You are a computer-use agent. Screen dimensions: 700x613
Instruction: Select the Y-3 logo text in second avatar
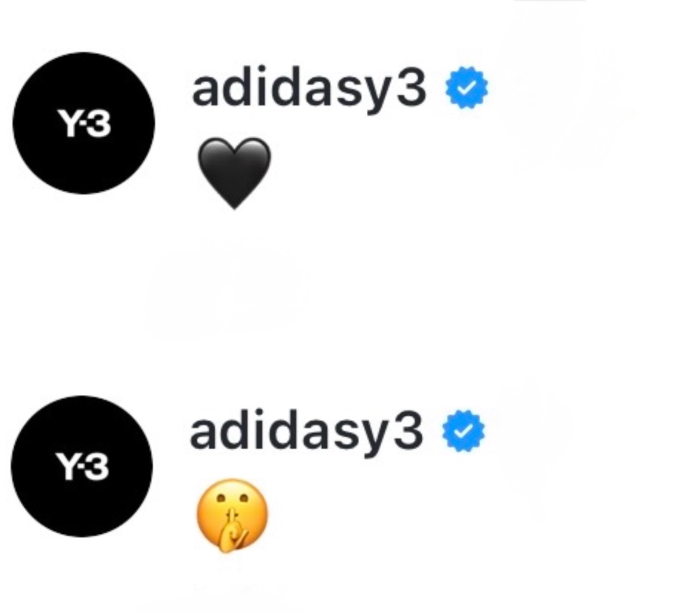coord(82,467)
